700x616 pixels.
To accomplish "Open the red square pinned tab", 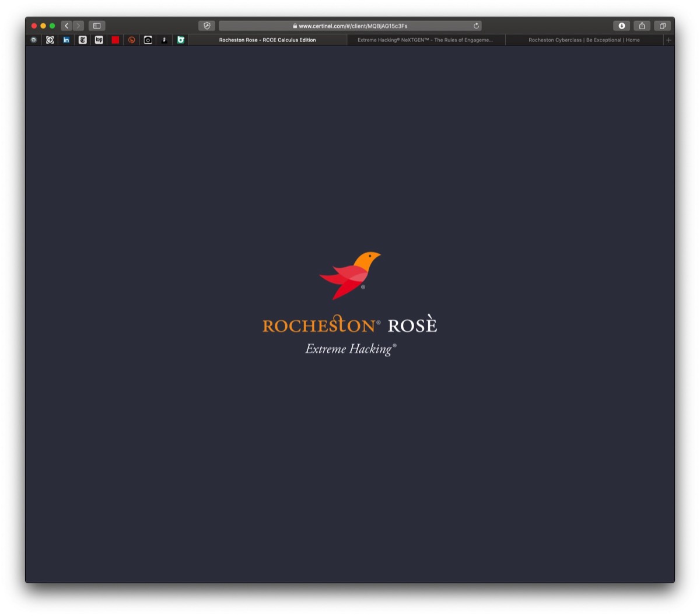I will (x=116, y=40).
